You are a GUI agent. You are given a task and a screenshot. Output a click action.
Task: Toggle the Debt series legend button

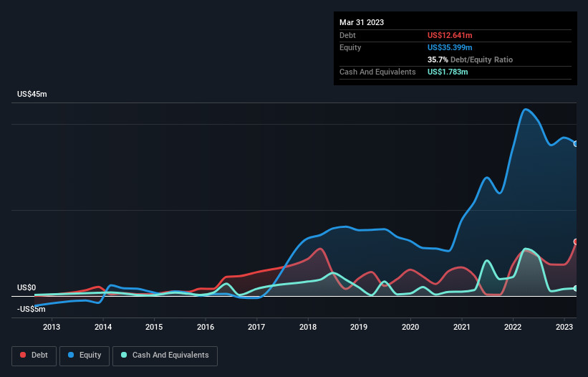(34, 355)
